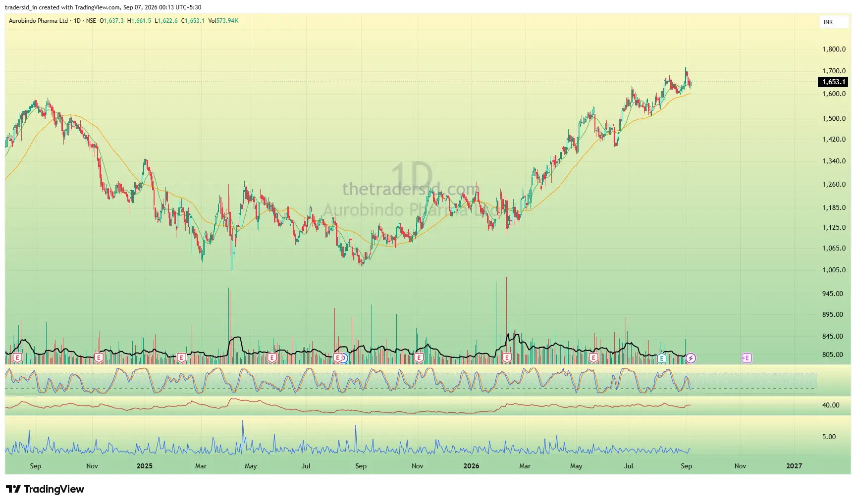Click the 2027 time axis label
This screenshot has width=856, height=504.
[x=794, y=466]
